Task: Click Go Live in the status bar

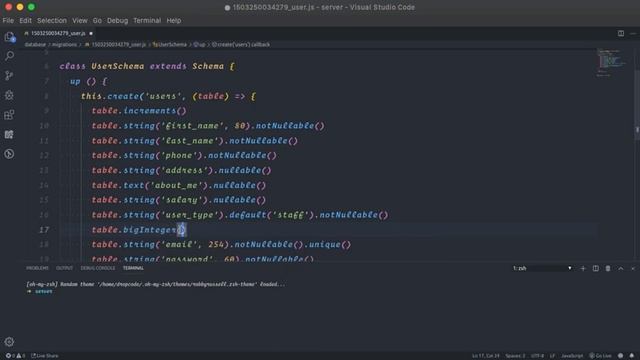Action: 600,356
